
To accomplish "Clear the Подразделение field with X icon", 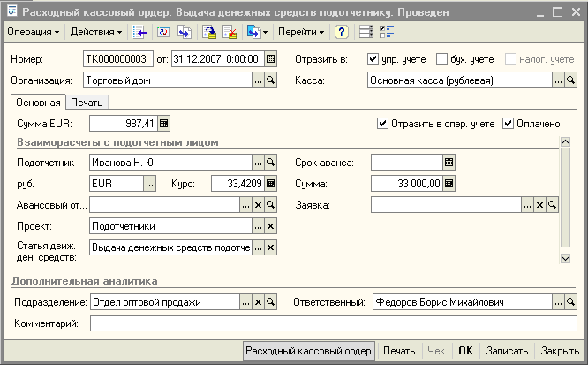I will coord(258,302).
